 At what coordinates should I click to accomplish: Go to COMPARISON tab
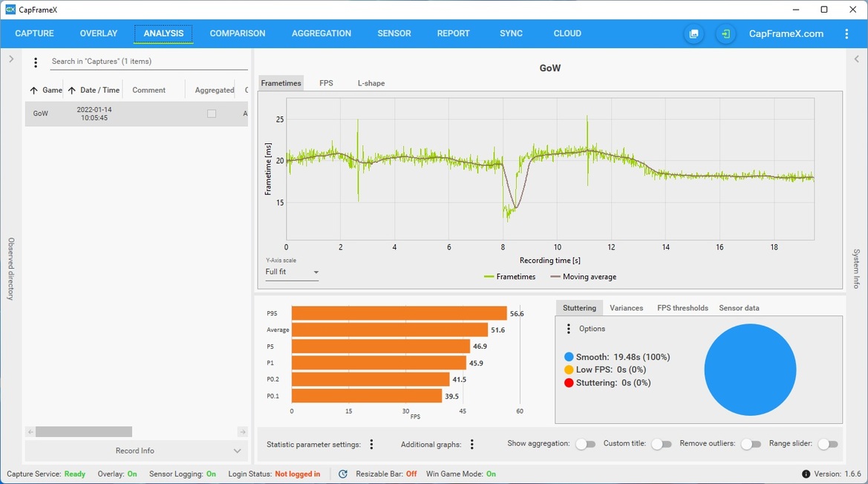click(238, 33)
